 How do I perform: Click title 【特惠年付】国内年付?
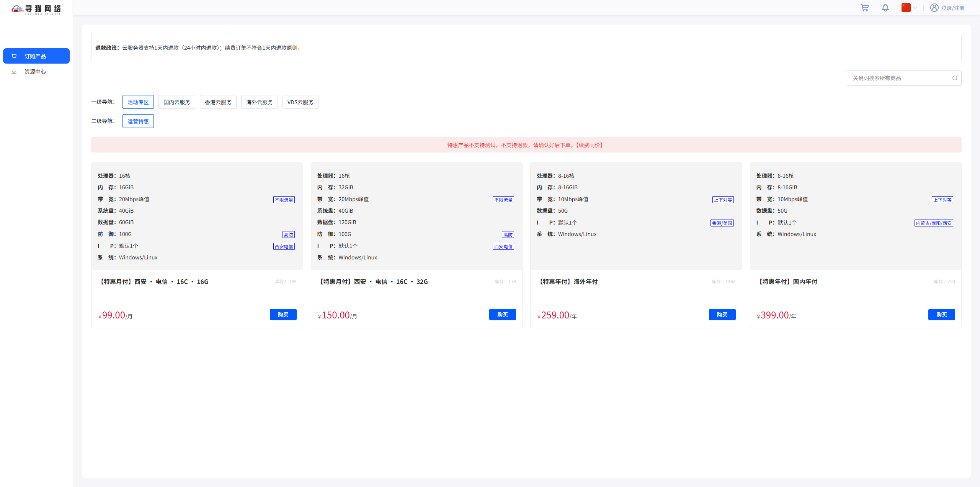[x=787, y=282]
